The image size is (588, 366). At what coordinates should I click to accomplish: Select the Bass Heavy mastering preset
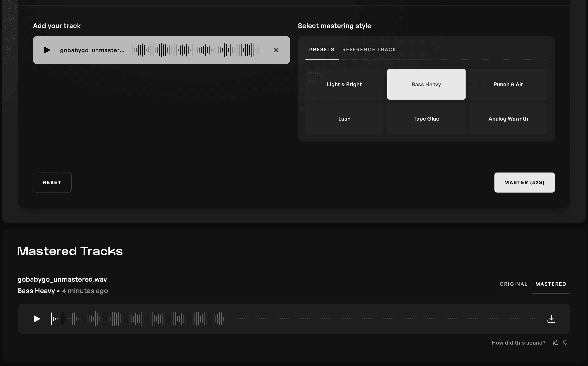(x=426, y=84)
